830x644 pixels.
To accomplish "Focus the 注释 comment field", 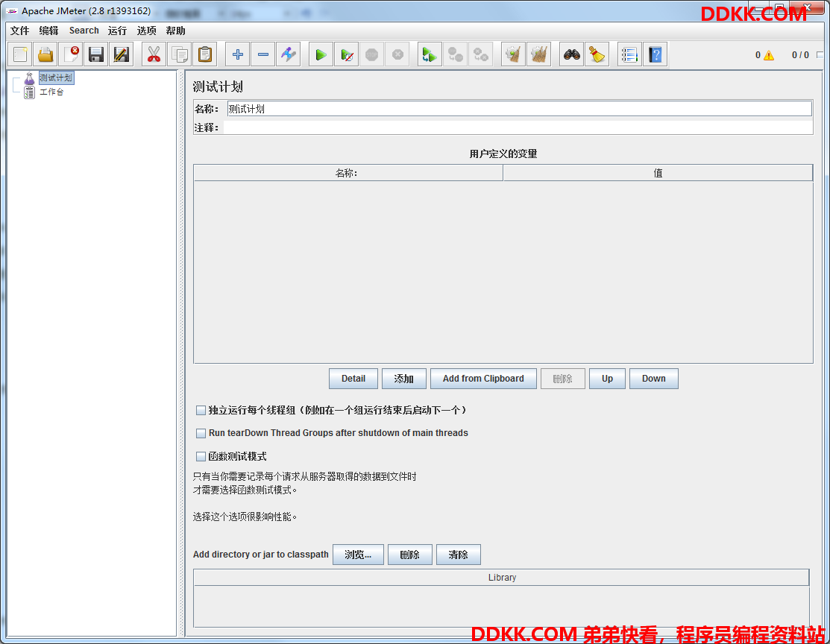I will 518,127.
